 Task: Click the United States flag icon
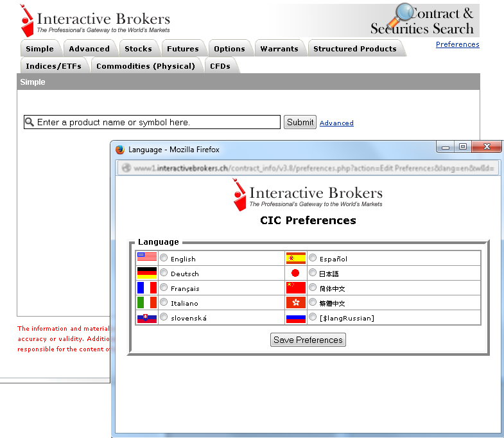pyautogui.click(x=147, y=257)
